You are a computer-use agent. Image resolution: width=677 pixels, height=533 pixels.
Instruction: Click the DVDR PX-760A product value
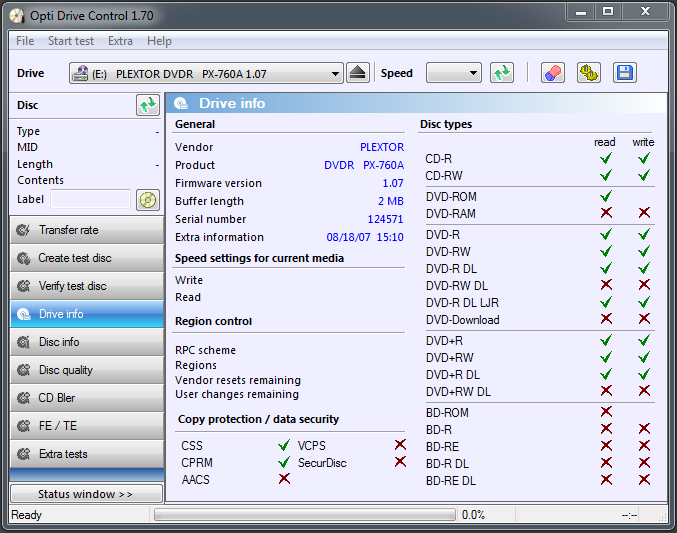[364, 165]
